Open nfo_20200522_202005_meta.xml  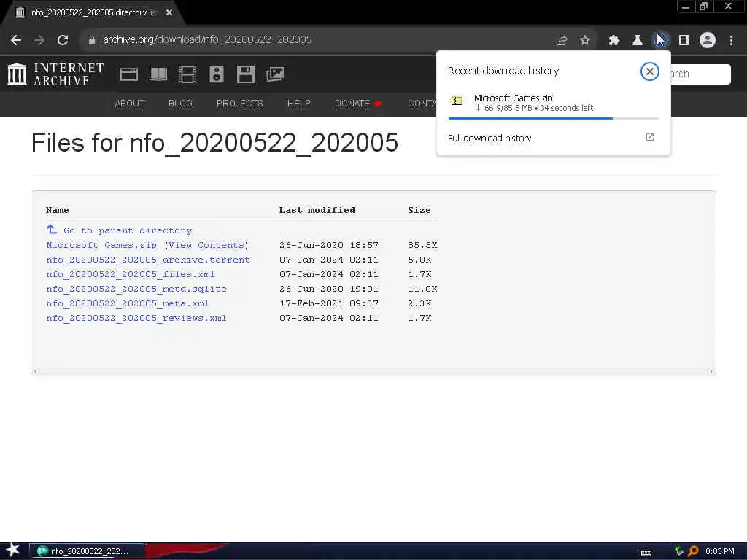pyautogui.click(x=128, y=303)
